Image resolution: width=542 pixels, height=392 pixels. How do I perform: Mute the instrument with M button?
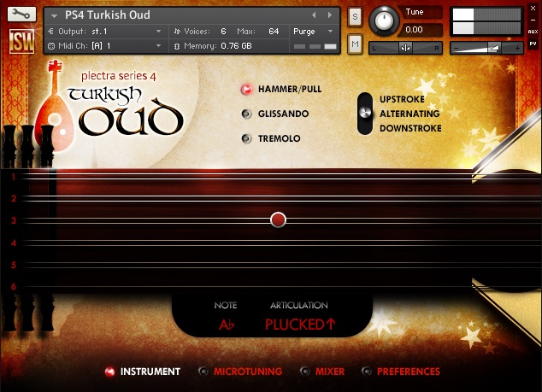355,44
